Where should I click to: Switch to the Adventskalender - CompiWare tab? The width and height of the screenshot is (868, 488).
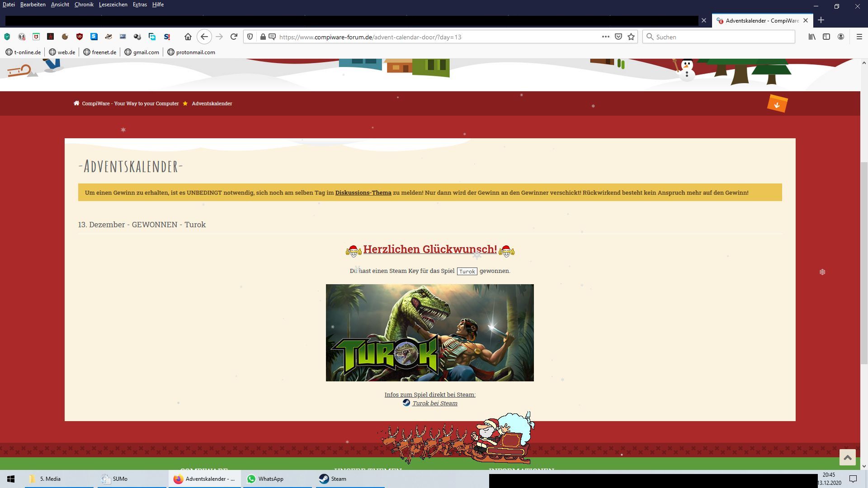click(x=762, y=20)
